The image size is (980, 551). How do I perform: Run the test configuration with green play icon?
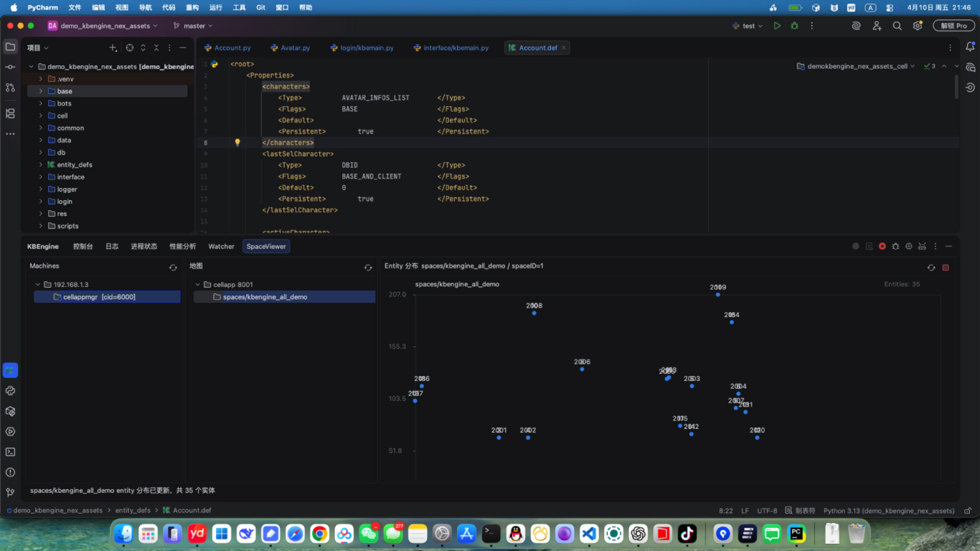[777, 25]
